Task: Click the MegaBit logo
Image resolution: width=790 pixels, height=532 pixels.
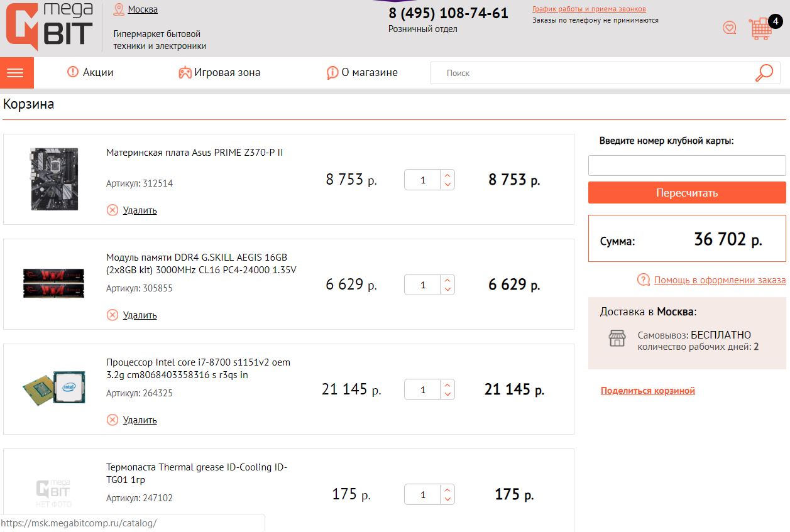Action: pyautogui.click(x=49, y=26)
